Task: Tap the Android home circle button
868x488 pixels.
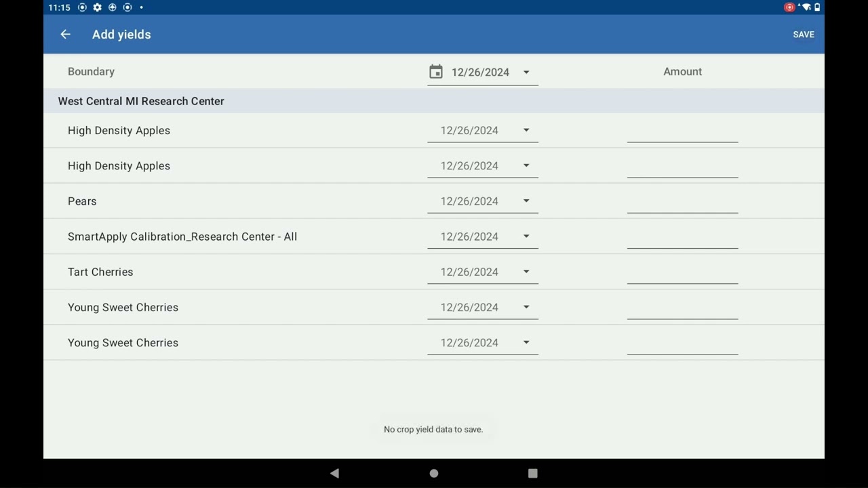Action: 434,473
